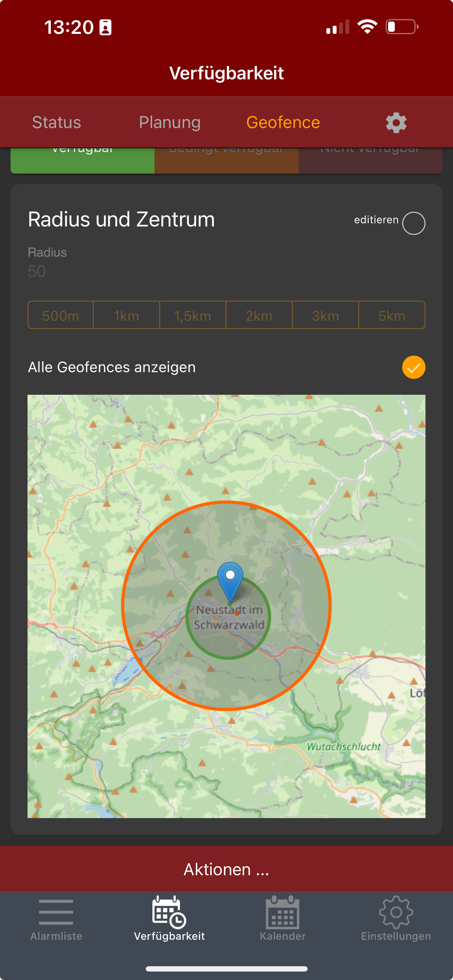Open the Kalender calendar icon
This screenshot has width=453, height=980.
pyautogui.click(x=283, y=912)
